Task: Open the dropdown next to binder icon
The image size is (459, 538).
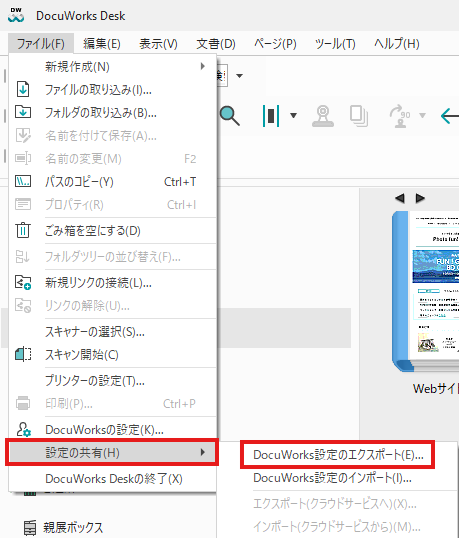Action: click(293, 116)
